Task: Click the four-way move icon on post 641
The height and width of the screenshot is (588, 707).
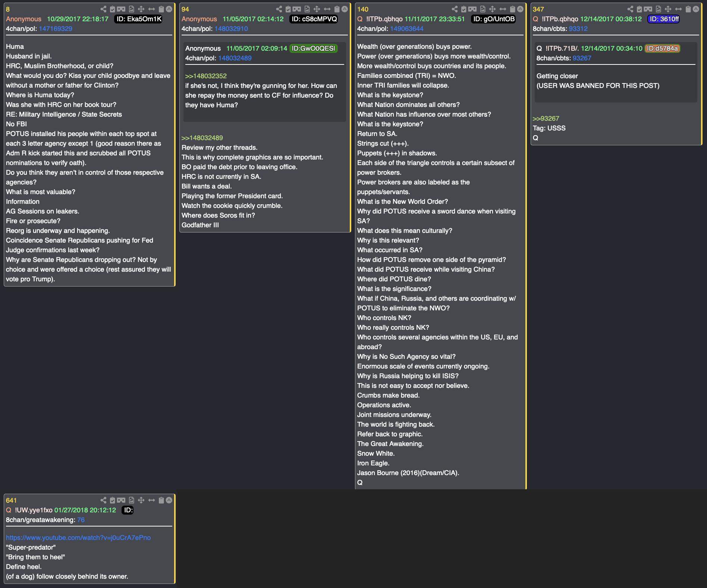Action: [x=141, y=500]
